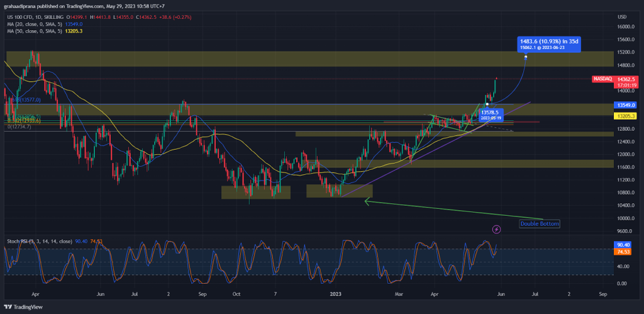Click the blue dot at forecast curve end
The width and height of the screenshot is (644, 314).
[526, 57]
